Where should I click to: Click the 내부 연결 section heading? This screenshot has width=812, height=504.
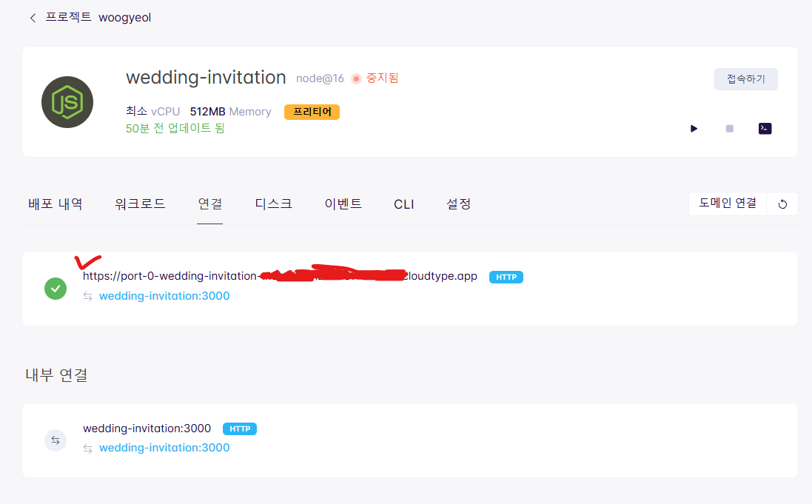[56, 374]
